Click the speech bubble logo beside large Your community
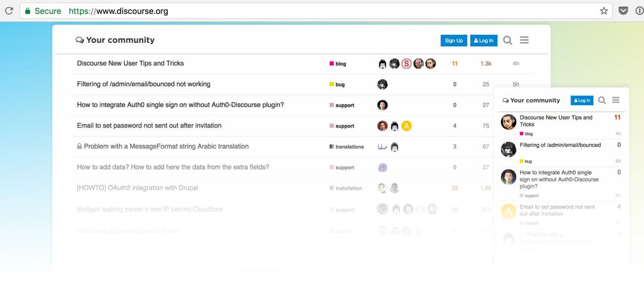 80,41
